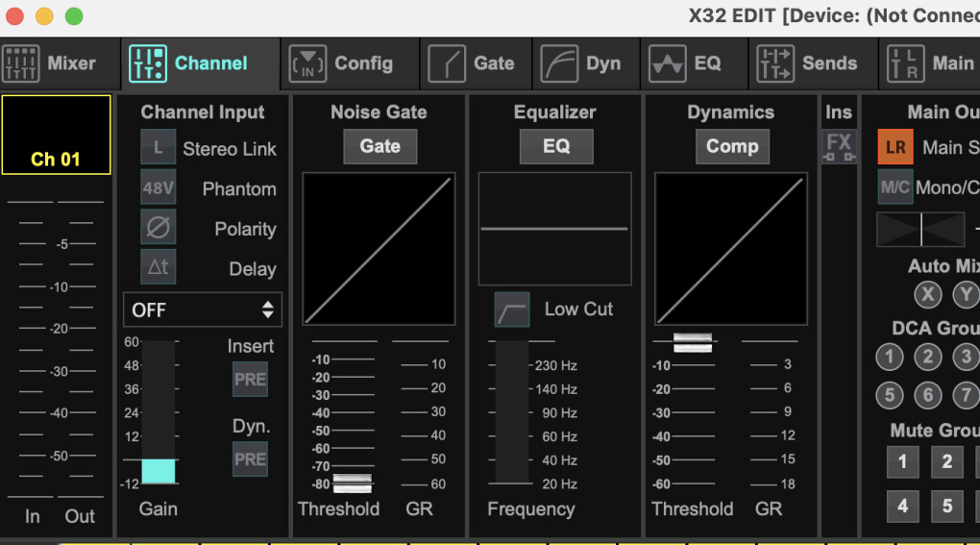Minimize the X32 EDIT window

point(44,15)
